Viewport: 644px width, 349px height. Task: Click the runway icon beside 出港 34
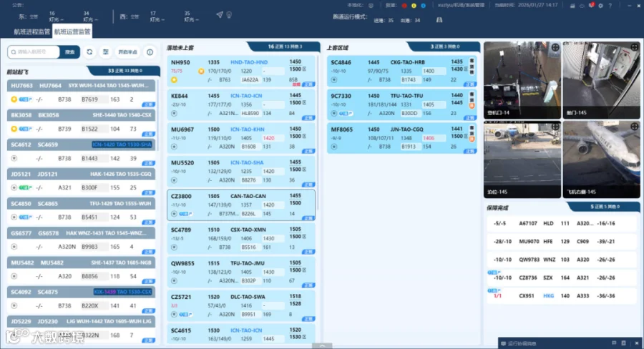pyautogui.click(x=439, y=20)
